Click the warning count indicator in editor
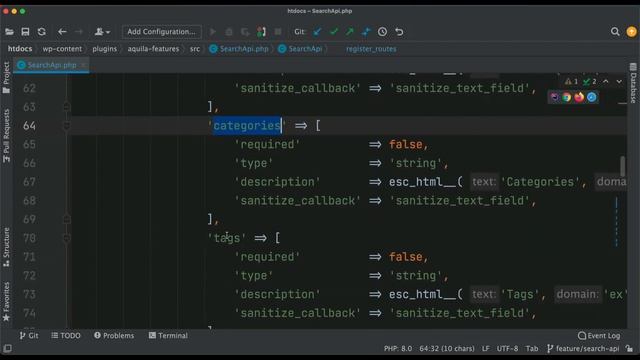Screen dimensions: 640x360 click(x=571, y=82)
